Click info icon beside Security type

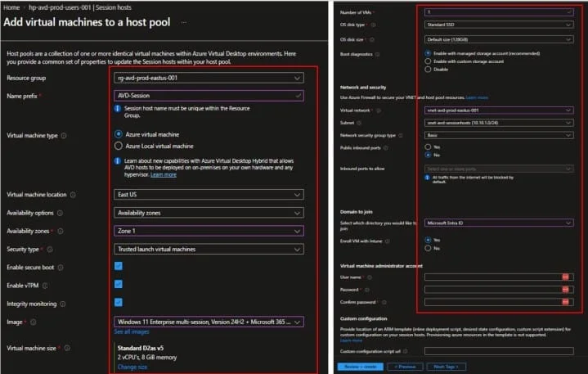point(50,250)
